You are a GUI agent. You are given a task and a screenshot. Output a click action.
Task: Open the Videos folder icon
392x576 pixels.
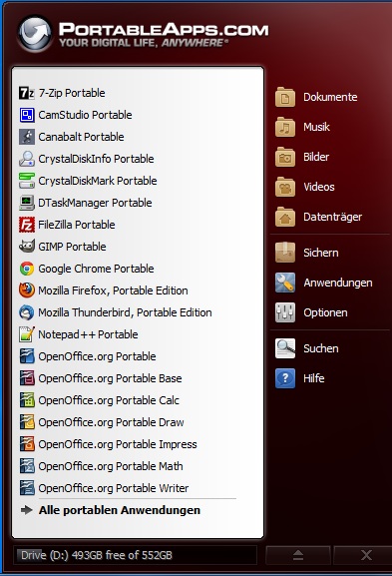pos(285,187)
